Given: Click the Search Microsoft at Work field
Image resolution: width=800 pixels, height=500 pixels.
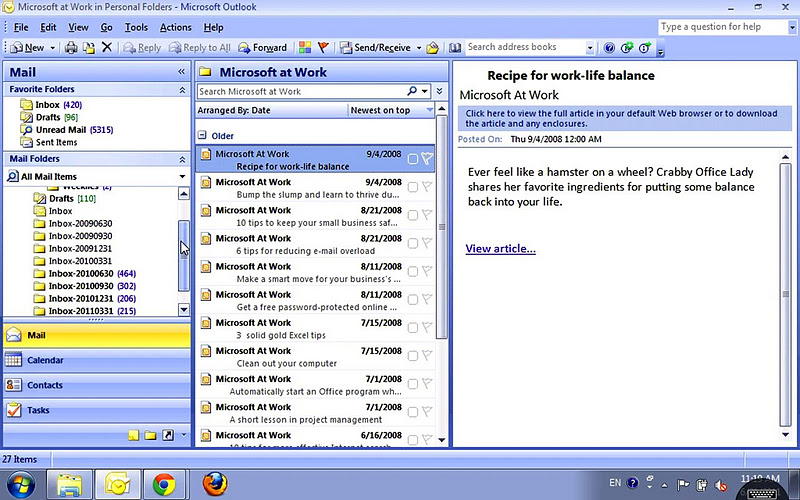Looking at the screenshot, I should [301, 91].
